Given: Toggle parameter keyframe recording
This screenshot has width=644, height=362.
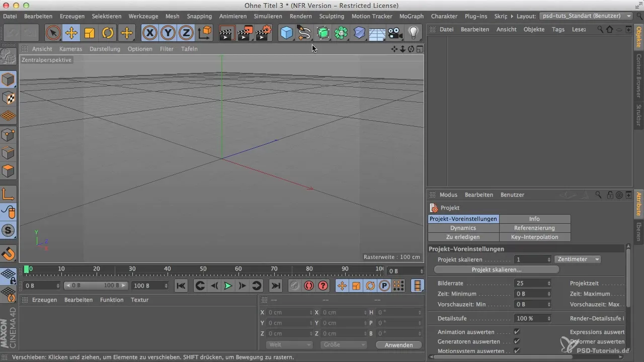Looking at the screenshot, I should pyautogui.click(x=384, y=286).
